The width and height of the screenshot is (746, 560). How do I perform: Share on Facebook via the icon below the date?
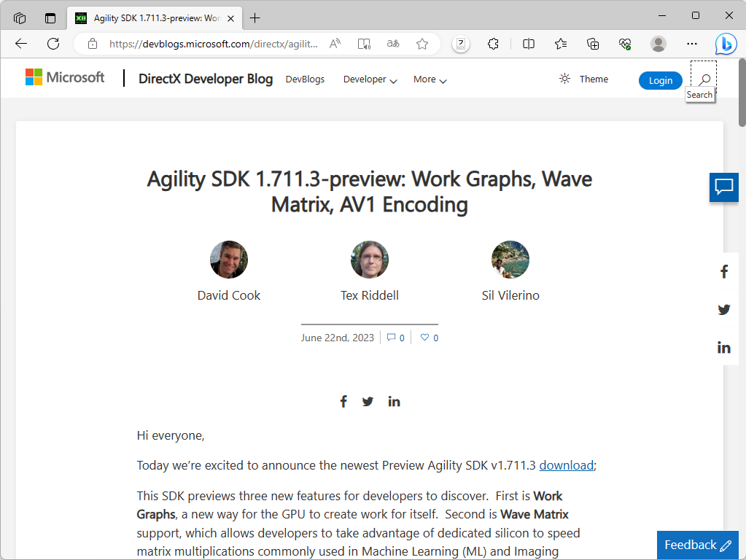(x=343, y=402)
